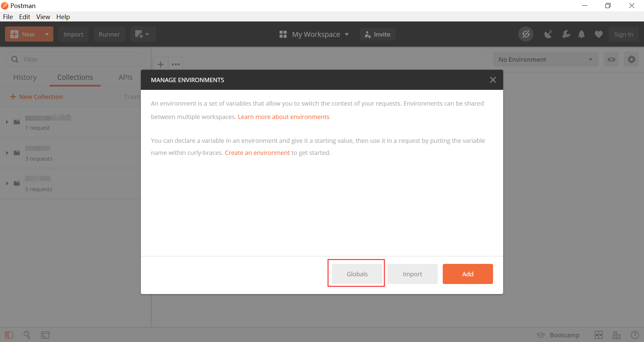Open the No Environment dropdown
Screen dimensions: 644x342
546,59
